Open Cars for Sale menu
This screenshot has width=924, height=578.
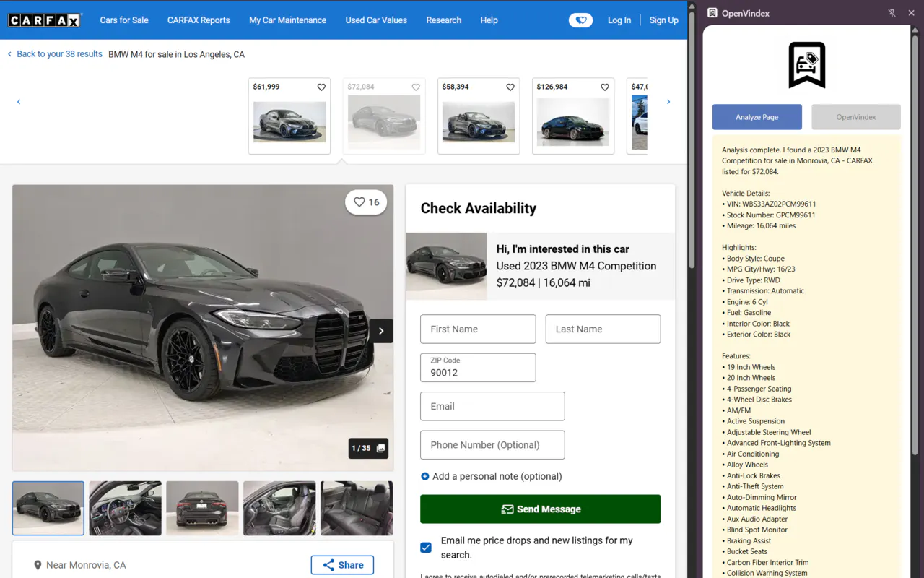click(124, 20)
